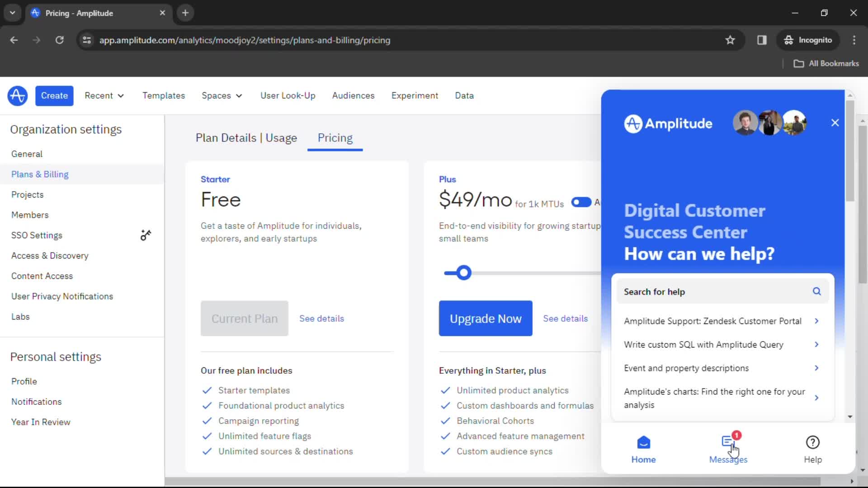Click Upgrade Now button for Plus plan
The width and height of the screenshot is (868, 488).
pyautogui.click(x=486, y=319)
